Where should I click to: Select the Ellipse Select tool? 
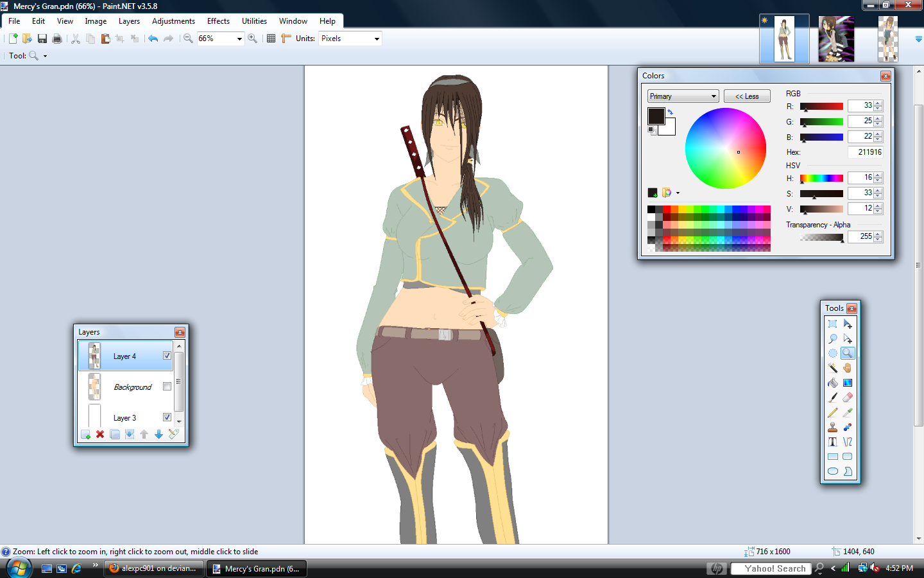(x=832, y=353)
